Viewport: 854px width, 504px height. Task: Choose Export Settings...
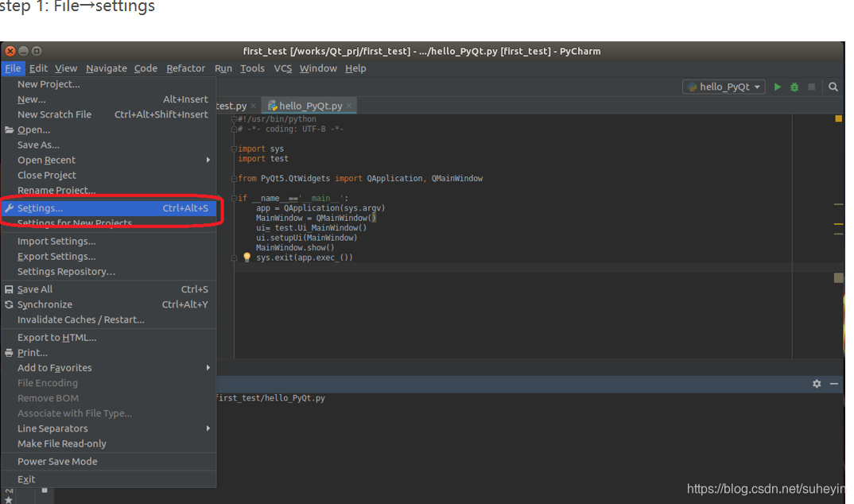(109, 256)
